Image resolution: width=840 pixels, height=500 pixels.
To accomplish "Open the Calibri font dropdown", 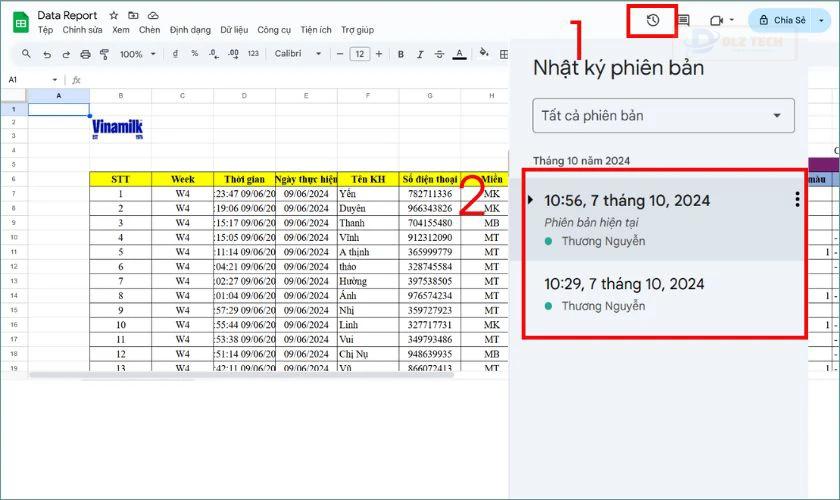I will tap(298, 54).
